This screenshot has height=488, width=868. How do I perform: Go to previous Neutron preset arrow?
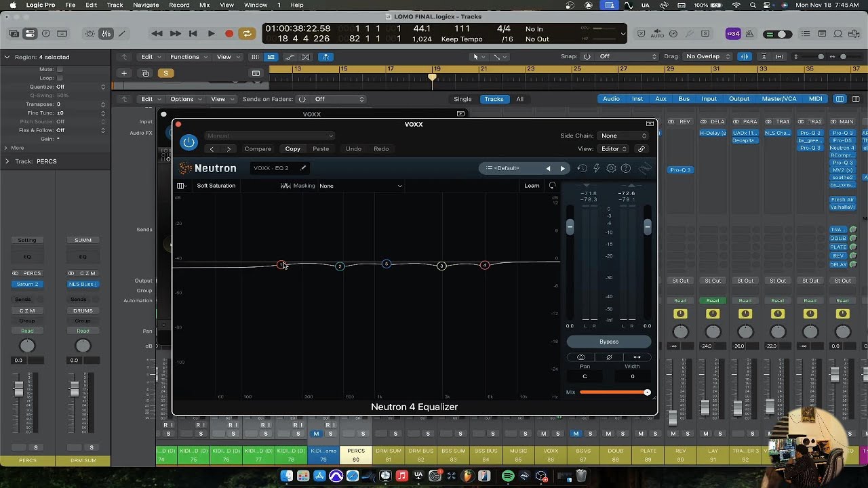[x=548, y=168]
